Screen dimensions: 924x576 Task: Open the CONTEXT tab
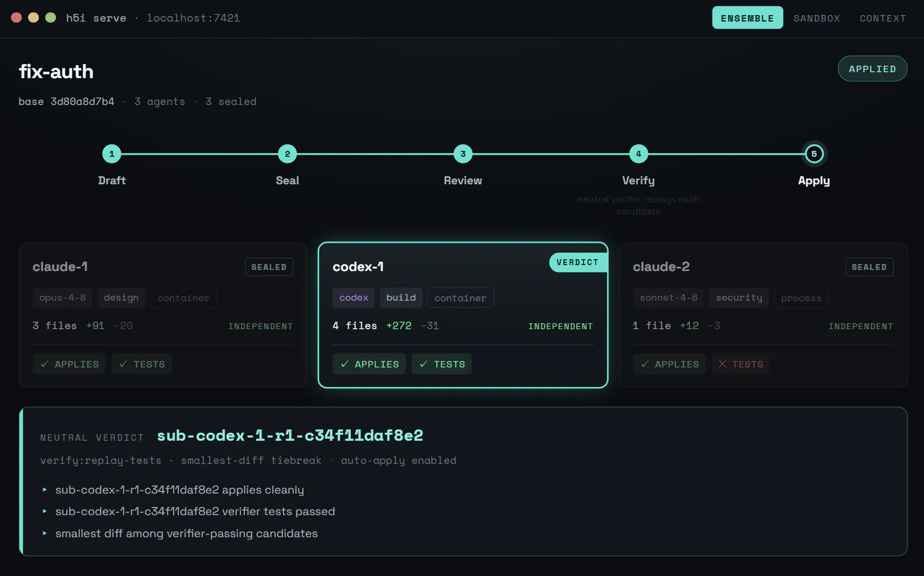pyautogui.click(x=882, y=18)
